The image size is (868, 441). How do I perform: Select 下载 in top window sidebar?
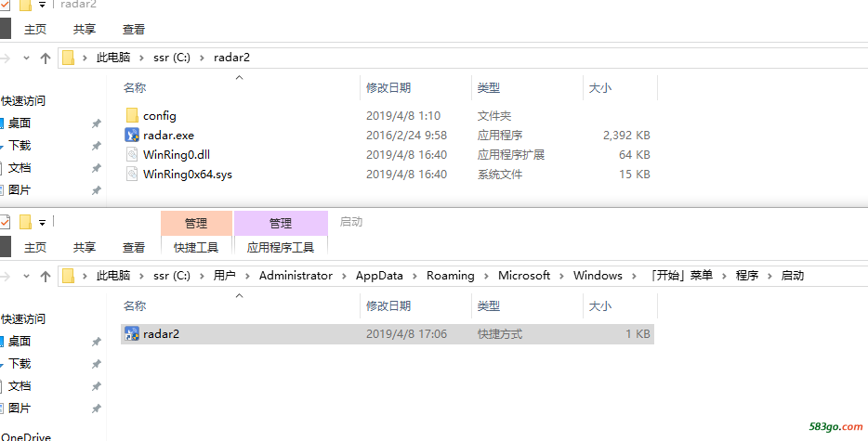pos(20,146)
